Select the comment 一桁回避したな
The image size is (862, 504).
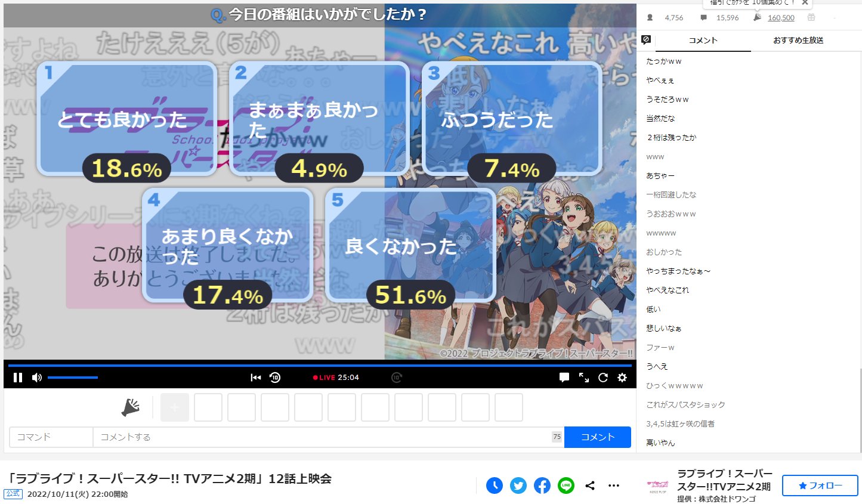pyautogui.click(x=671, y=195)
